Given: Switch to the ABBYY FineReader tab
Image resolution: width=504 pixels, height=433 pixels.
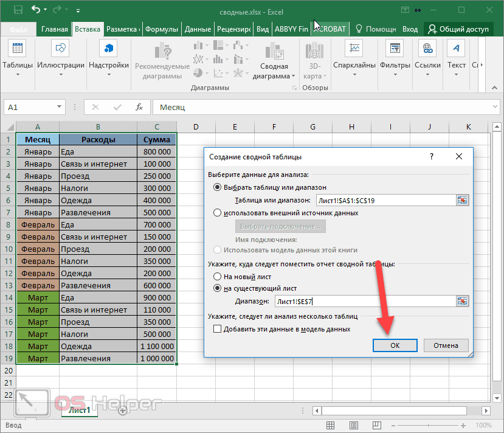Looking at the screenshot, I should pyautogui.click(x=291, y=28).
